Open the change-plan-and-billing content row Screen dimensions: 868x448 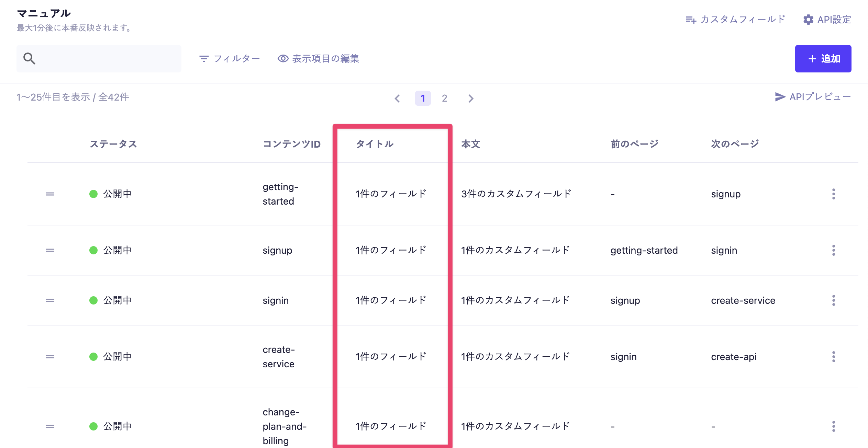[284, 426]
